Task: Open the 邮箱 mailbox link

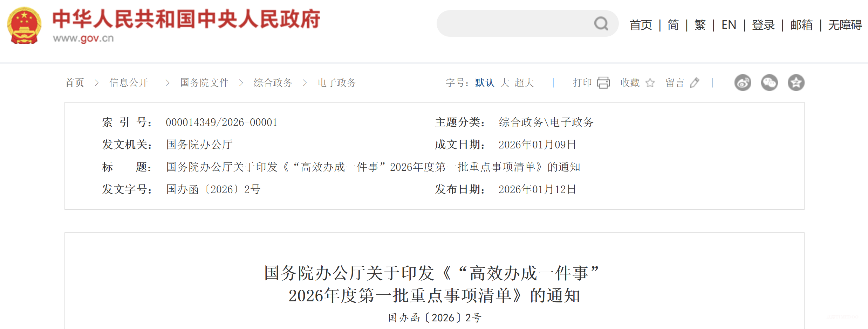Action: [x=801, y=25]
